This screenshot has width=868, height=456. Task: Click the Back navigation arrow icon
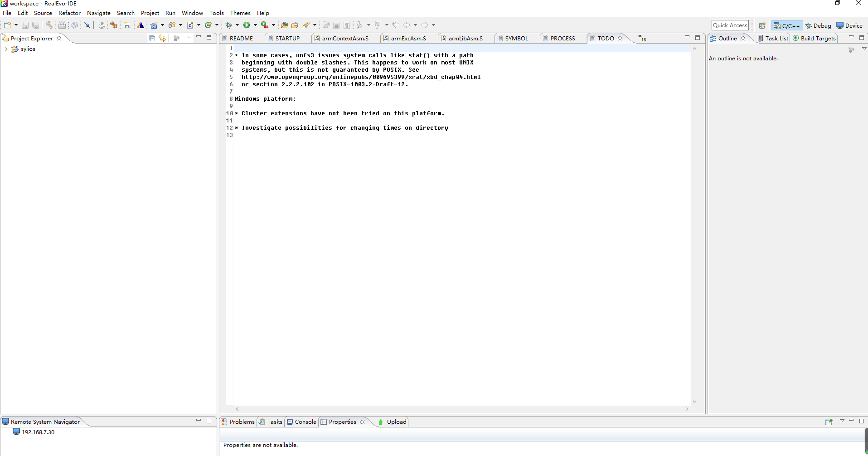[407, 25]
